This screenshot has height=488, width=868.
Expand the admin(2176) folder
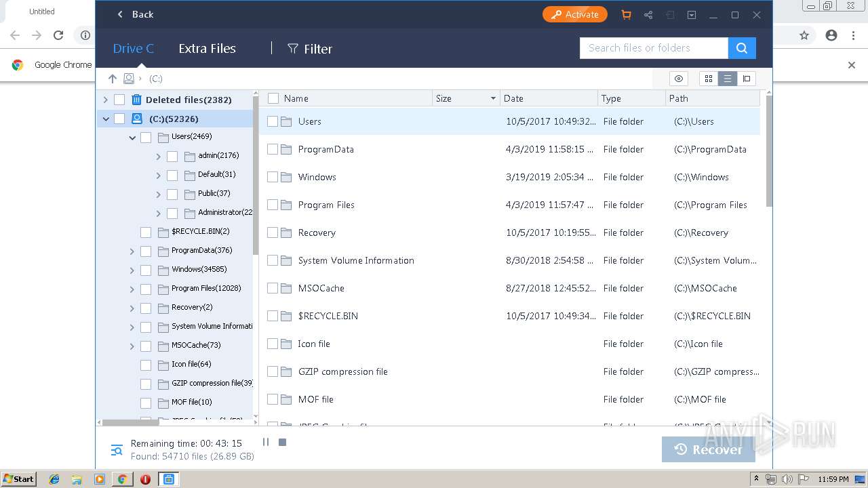(x=158, y=157)
